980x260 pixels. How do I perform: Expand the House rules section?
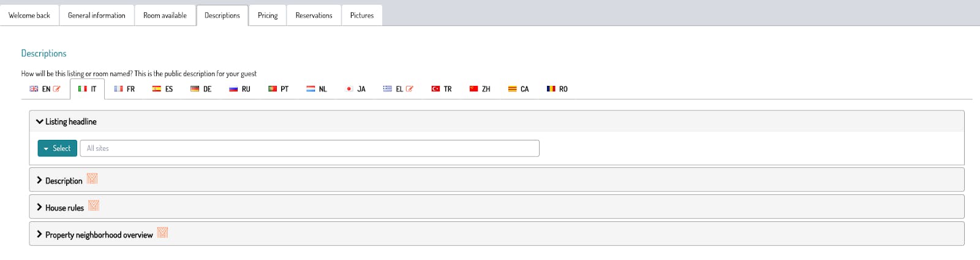(60, 208)
